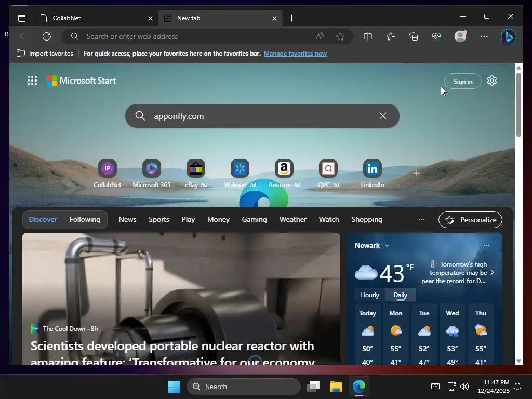Open Browser essentials heart icon

(x=436, y=36)
